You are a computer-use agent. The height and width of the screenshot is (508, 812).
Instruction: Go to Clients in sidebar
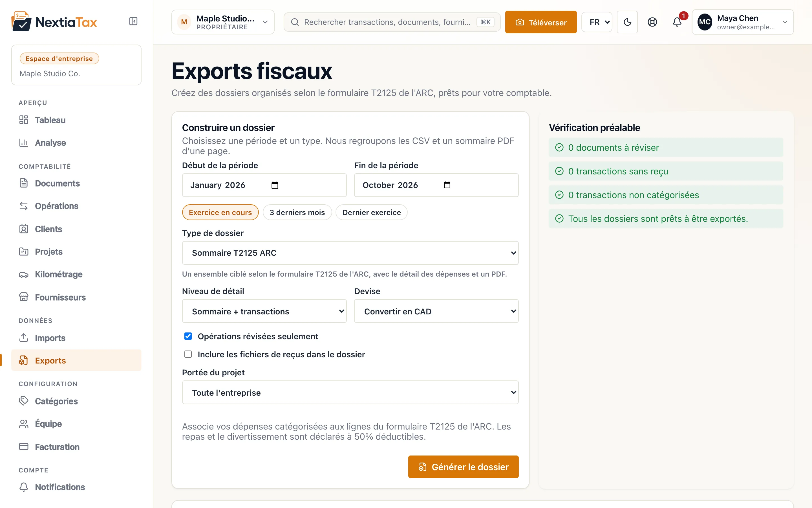point(76,229)
